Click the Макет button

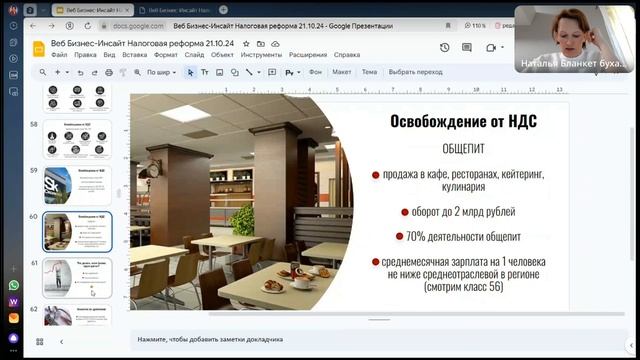342,72
